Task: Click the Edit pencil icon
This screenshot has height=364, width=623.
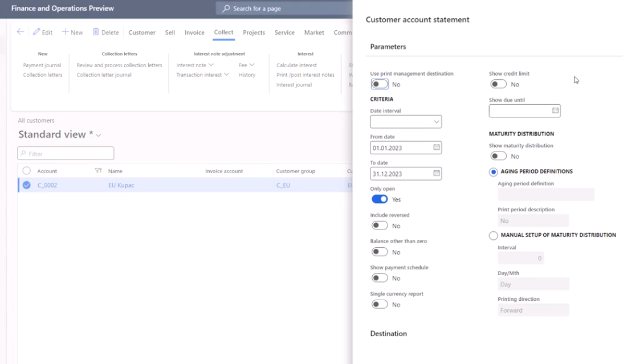Action: coord(36,32)
